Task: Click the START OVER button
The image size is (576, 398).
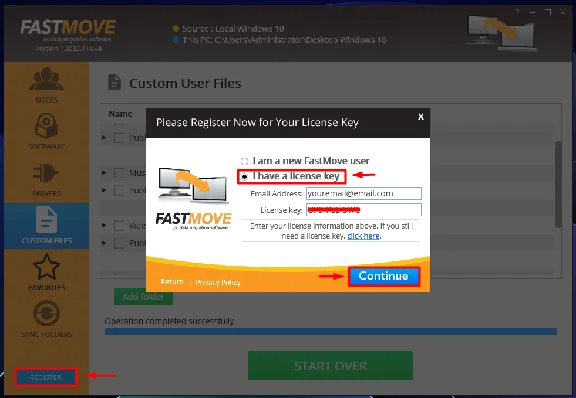Action: coord(330,366)
